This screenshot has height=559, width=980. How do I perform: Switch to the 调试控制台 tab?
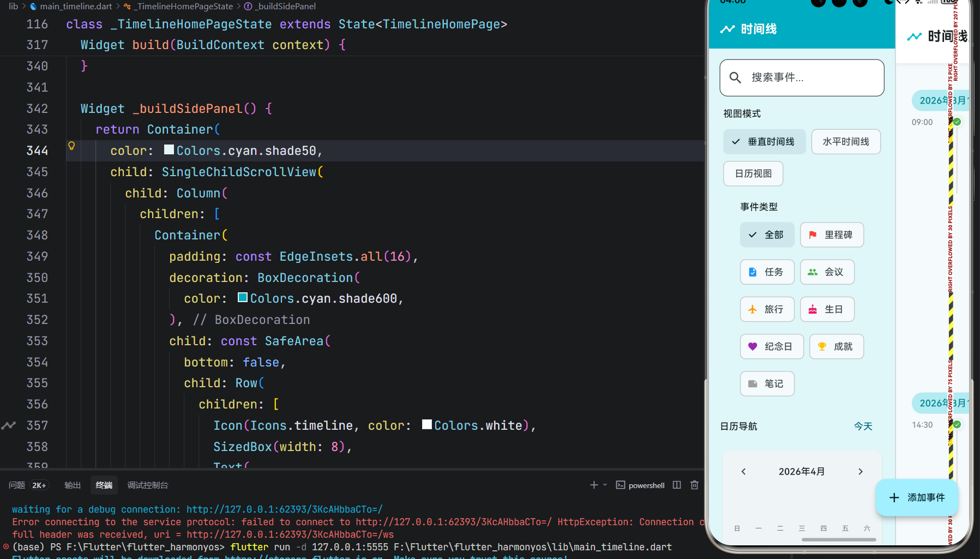pos(148,485)
